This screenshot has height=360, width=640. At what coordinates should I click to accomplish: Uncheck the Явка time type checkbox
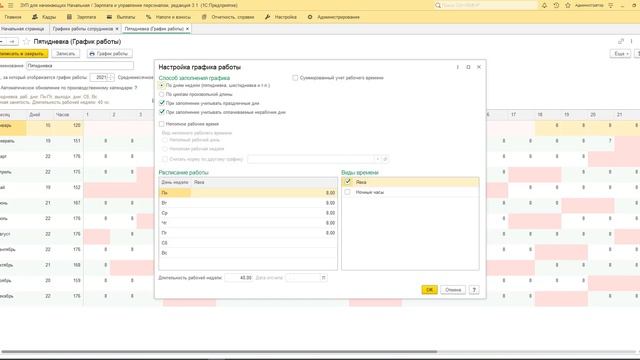point(348,182)
